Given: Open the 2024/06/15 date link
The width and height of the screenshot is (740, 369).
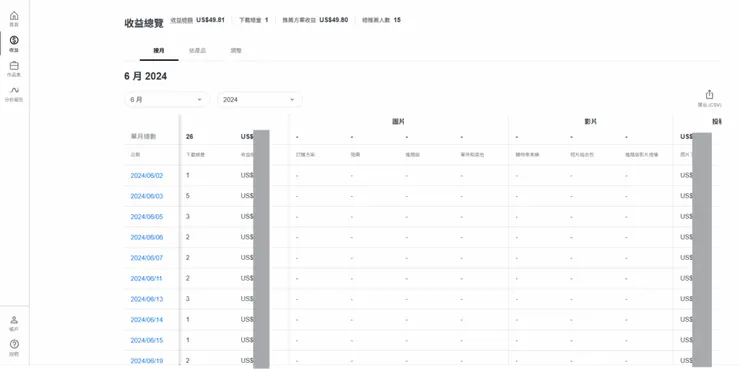Looking at the screenshot, I should (x=147, y=340).
